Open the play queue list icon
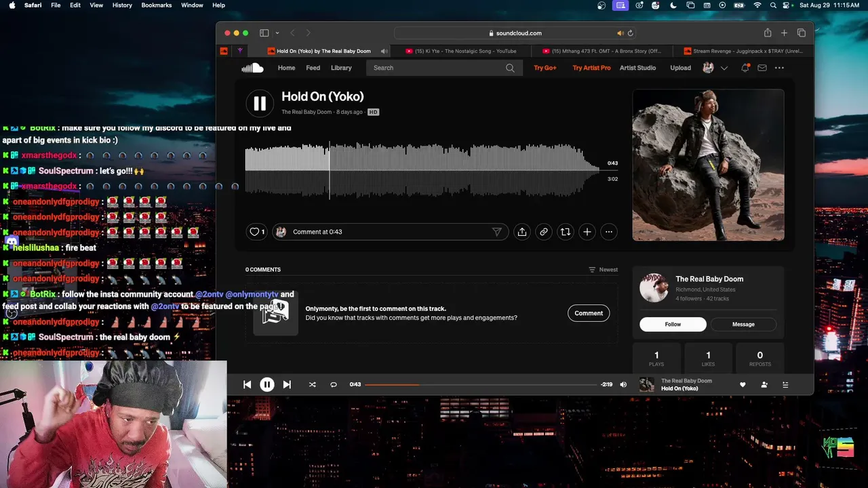 (x=785, y=385)
